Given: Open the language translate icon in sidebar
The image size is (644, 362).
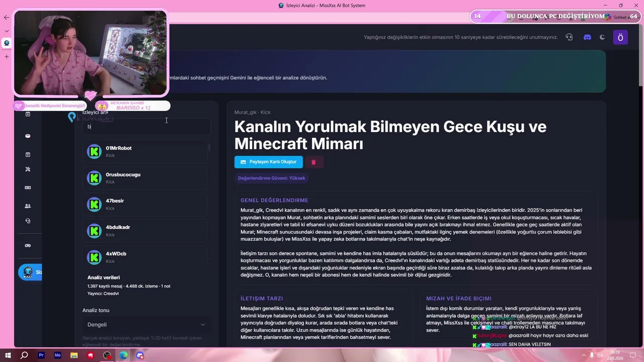Looking at the screenshot, I should tap(28, 188).
